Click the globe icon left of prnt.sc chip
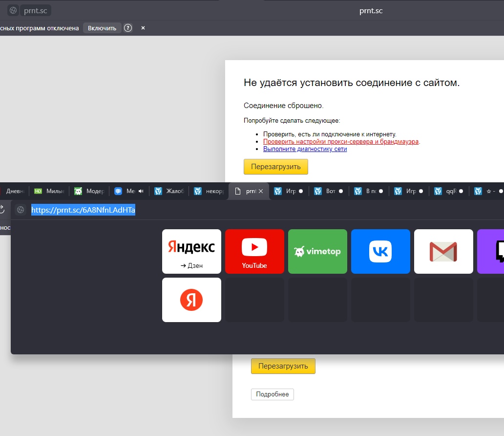 13,10
